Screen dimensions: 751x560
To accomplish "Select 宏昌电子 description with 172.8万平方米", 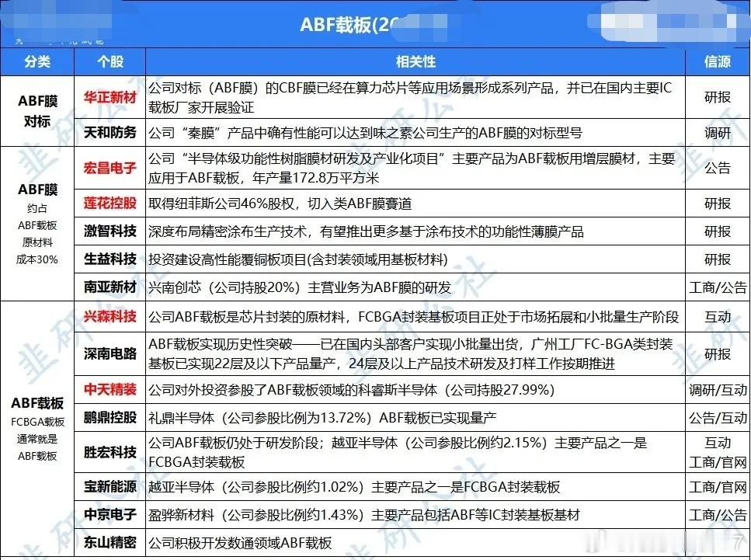I will click(412, 168).
